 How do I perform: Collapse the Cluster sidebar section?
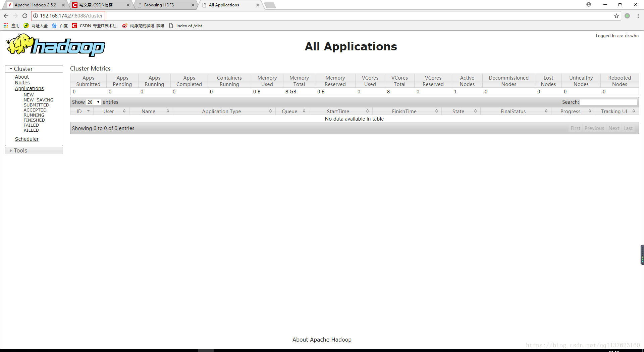[34, 69]
